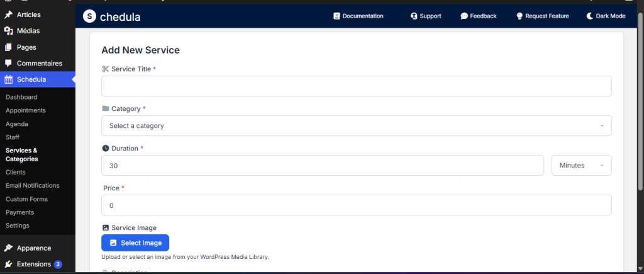644x274 pixels.
Task: Click the Médias sidebar icon
Action: click(x=8, y=31)
